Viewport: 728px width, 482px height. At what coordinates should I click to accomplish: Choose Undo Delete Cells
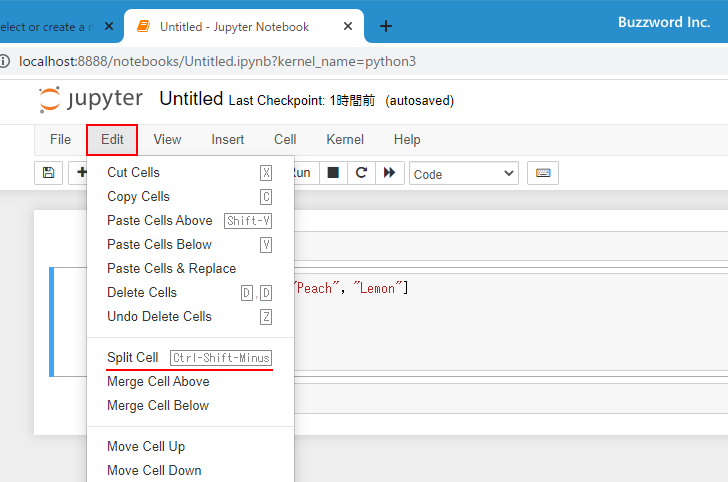190,317
